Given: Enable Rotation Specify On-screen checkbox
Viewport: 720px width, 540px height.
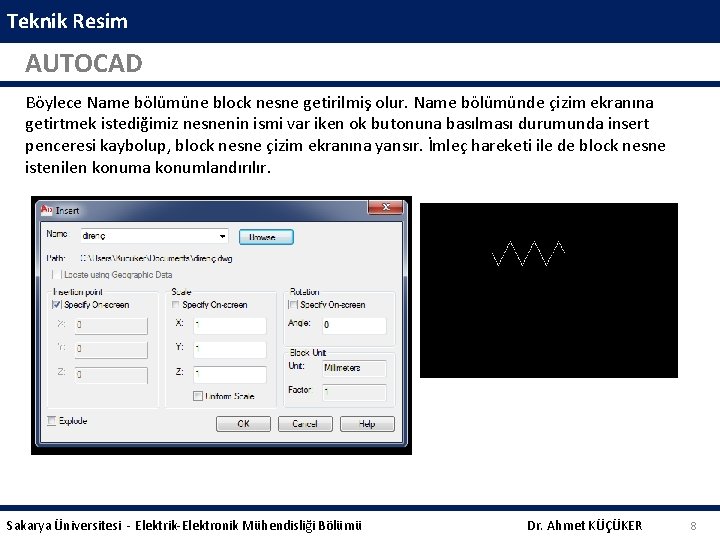Looking at the screenshot, I should [x=292, y=304].
